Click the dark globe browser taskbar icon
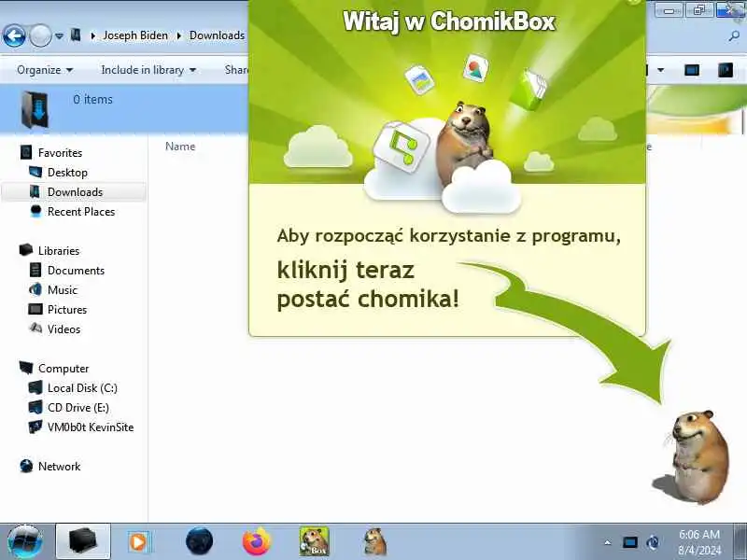 click(199, 541)
